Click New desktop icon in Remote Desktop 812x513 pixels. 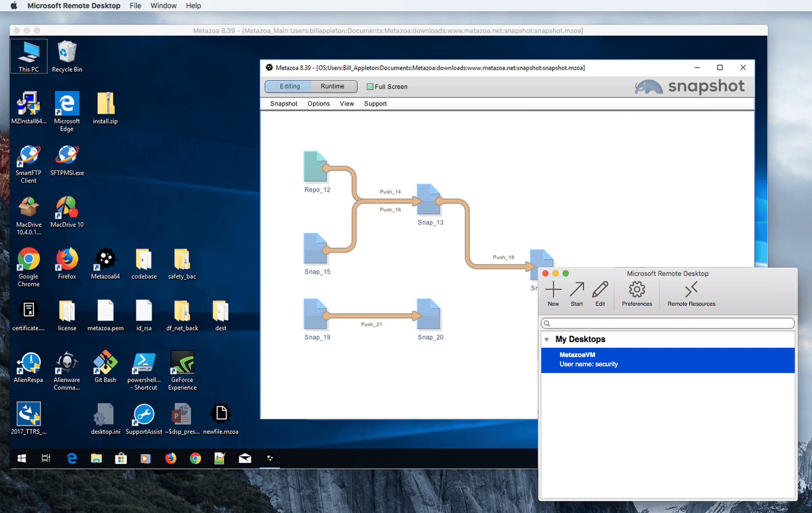click(x=553, y=294)
